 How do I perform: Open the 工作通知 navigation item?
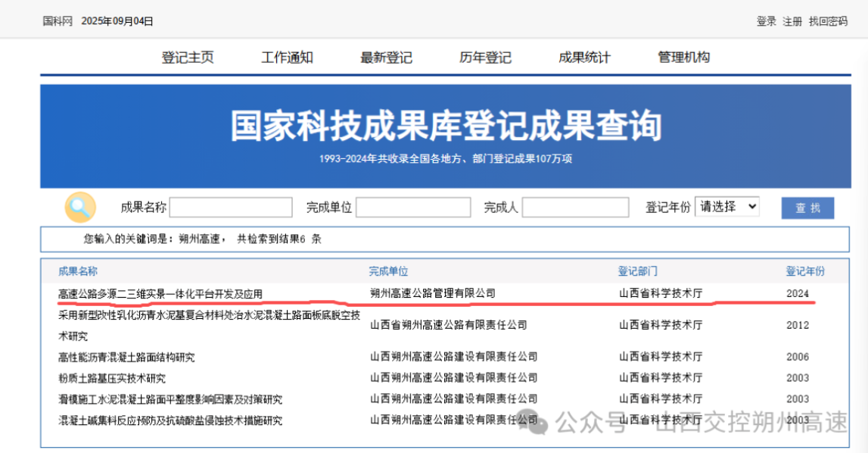pyautogui.click(x=287, y=57)
